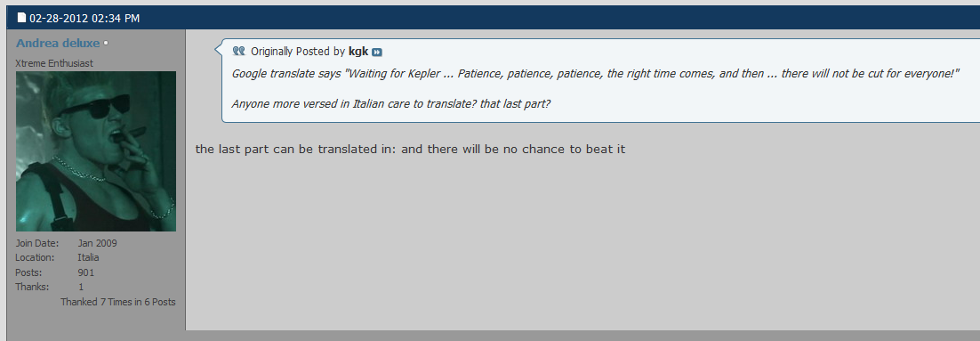Click the post timestamp 02-28-2012 02:34 PM
Viewport: 980px width, 341px height.
pyautogui.click(x=84, y=18)
